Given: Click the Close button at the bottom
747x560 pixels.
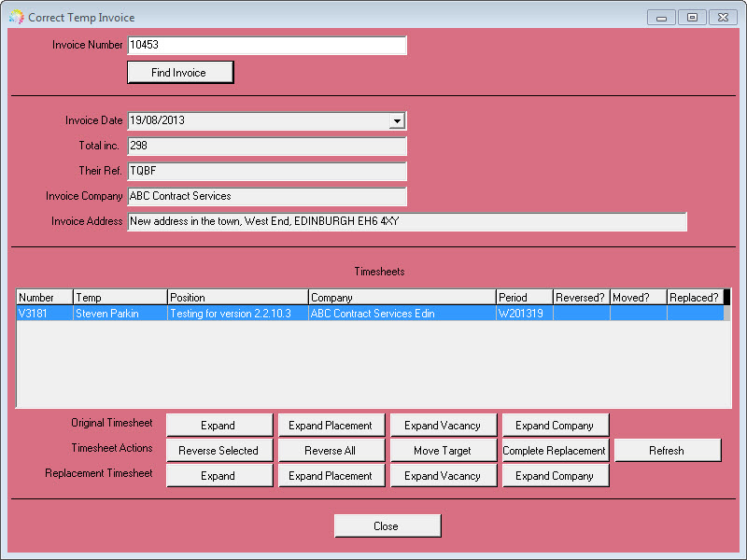Looking at the screenshot, I should [388, 526].
